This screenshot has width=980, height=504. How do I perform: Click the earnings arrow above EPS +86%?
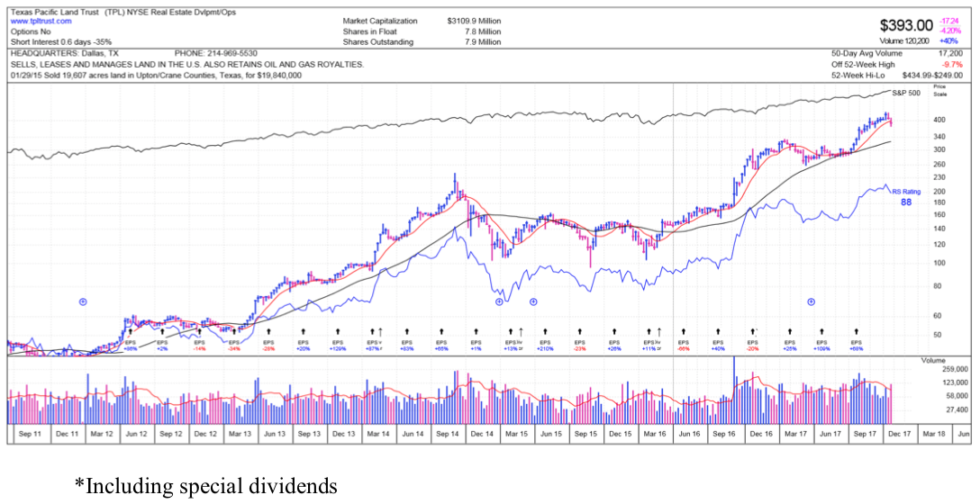coord(130,331)
